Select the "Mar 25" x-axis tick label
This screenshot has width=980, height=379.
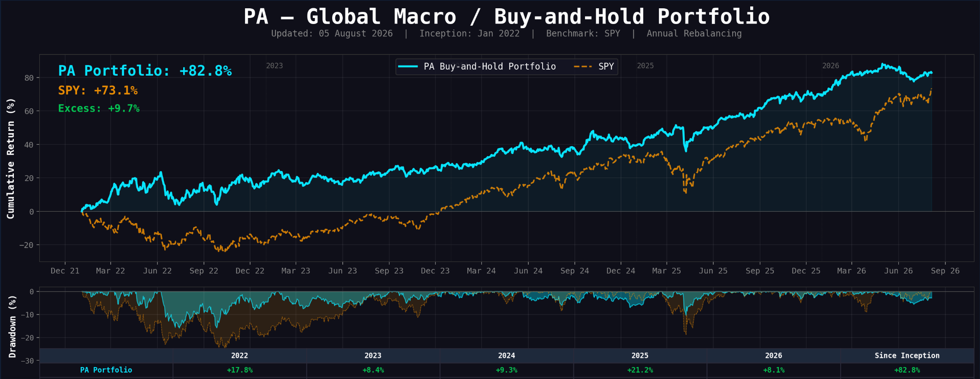click(667, 271)
